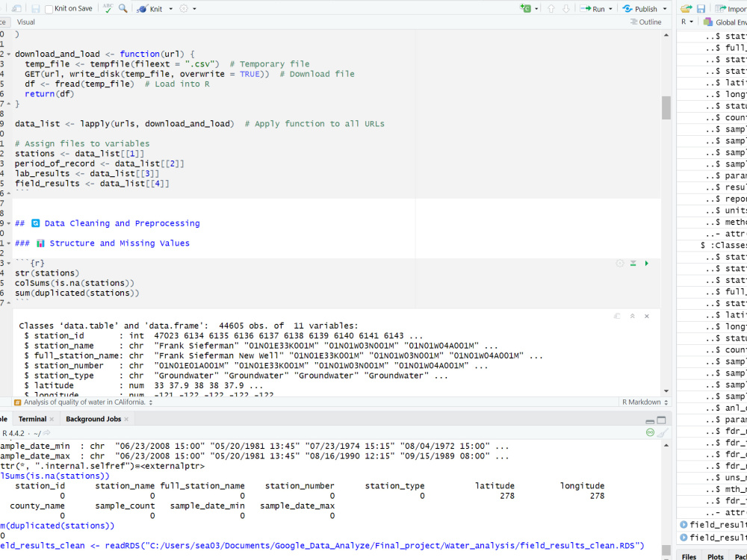The height and width of the screenshot is (560, 747).
Task: Expand the first field_result object in Environment
Action: [684, 525]
